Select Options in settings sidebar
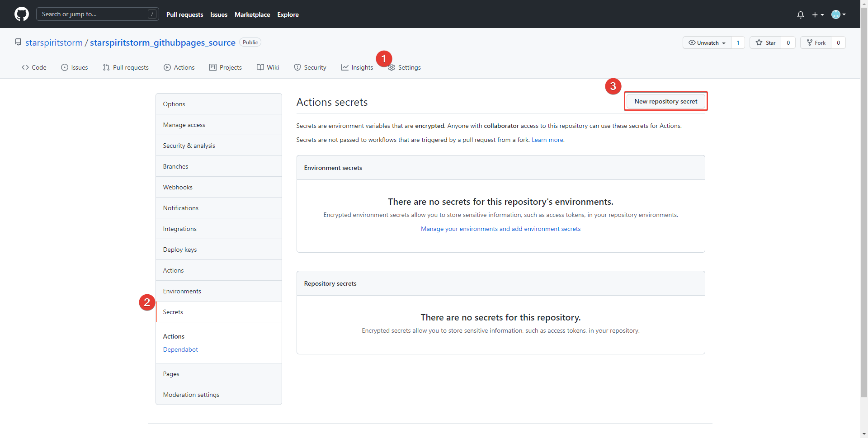The height and width of the screenshot is (438, 868). point(219,104)
